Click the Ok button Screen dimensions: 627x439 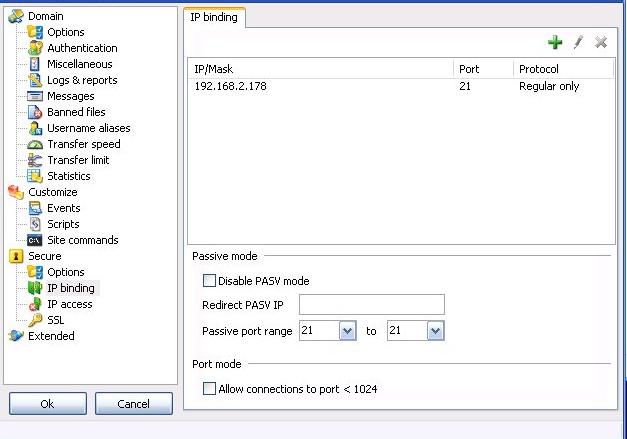pos(48,403)
